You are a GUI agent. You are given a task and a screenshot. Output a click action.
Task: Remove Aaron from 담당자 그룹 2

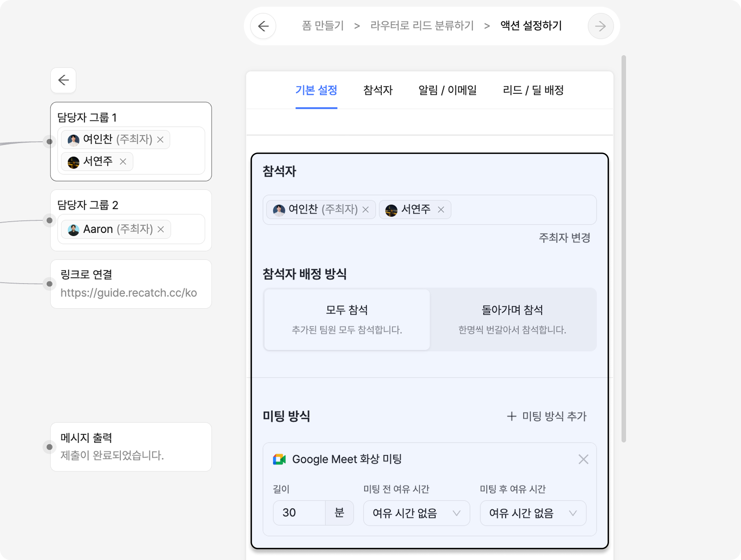161,229
